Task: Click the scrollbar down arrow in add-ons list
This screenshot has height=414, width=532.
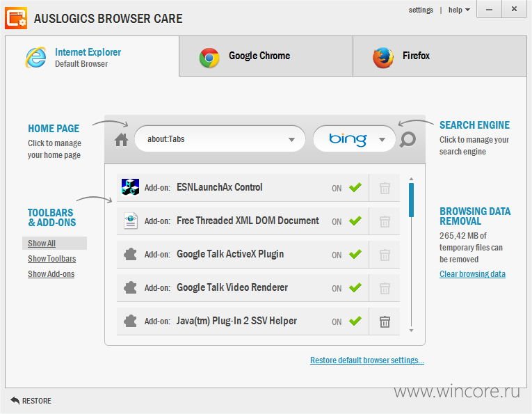Action: coord(411,331)
